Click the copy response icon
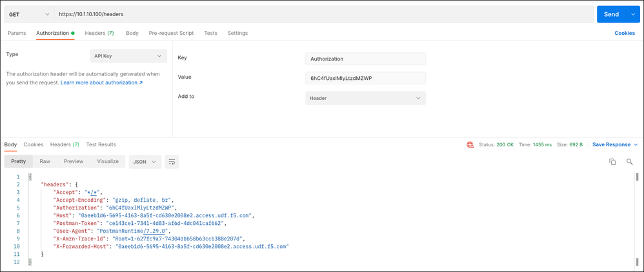Viewport: 644px width, 272px height. [612, 162]
